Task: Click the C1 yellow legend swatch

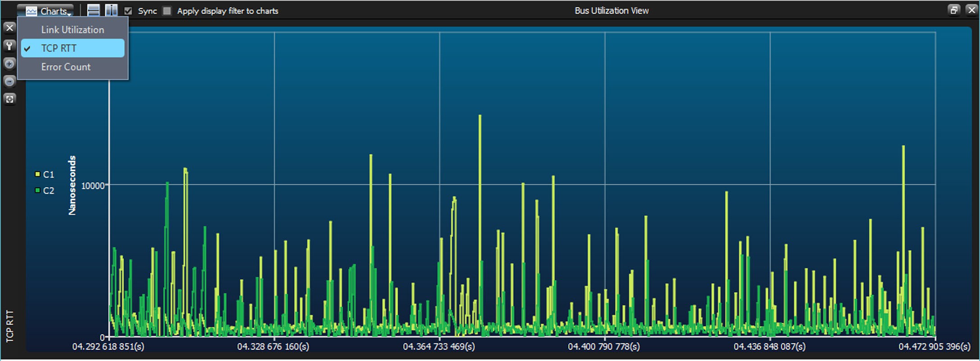Action: point(38,174)
